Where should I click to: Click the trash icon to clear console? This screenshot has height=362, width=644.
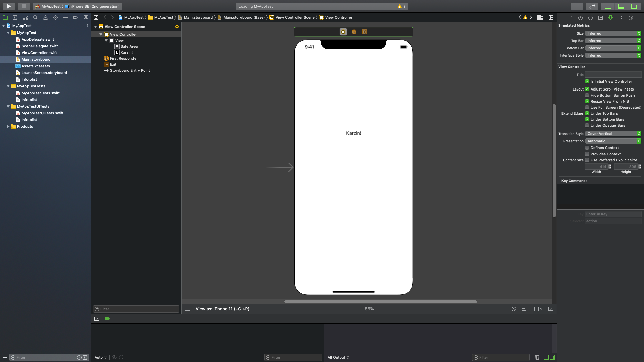coord(537,357)
